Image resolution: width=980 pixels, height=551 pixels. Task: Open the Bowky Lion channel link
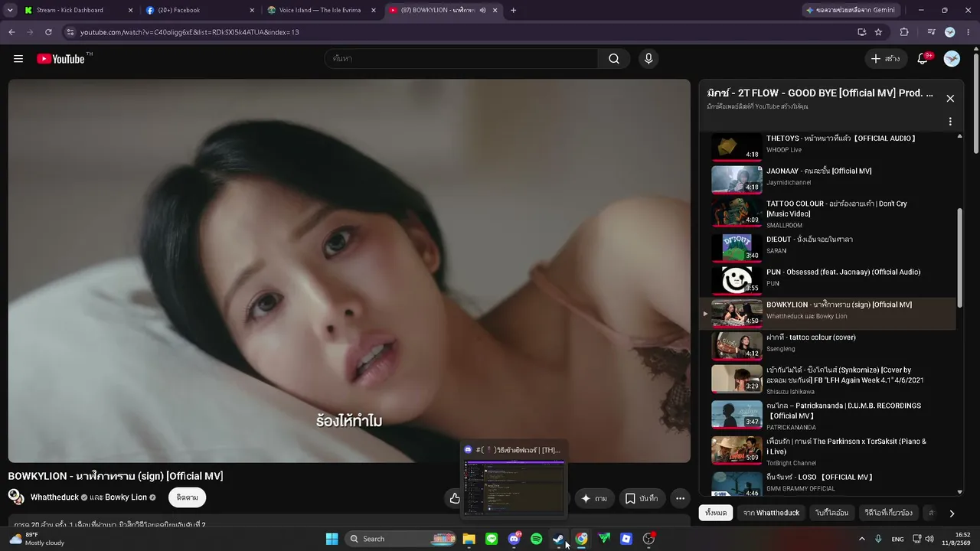click(x=126, y=497)
